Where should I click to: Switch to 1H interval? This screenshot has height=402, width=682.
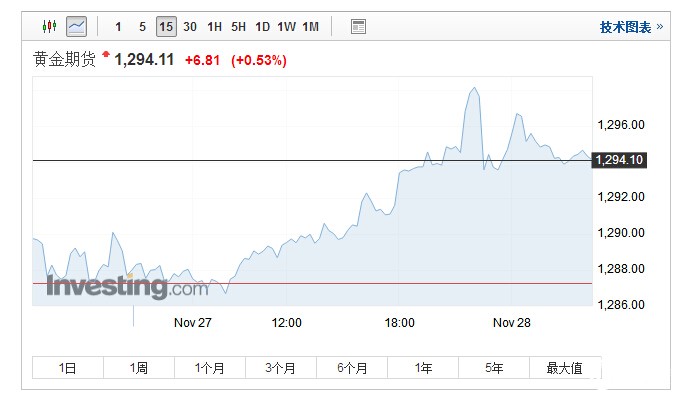pos(214,27)
